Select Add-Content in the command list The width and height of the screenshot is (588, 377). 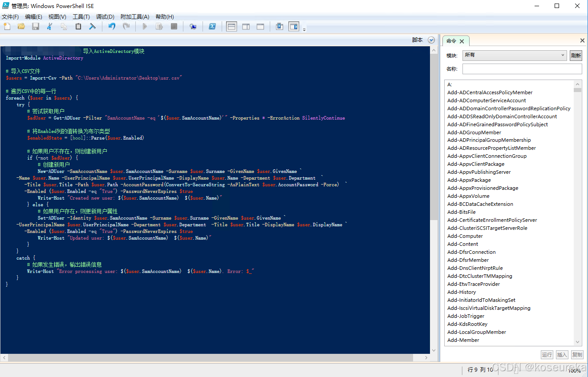462,244
